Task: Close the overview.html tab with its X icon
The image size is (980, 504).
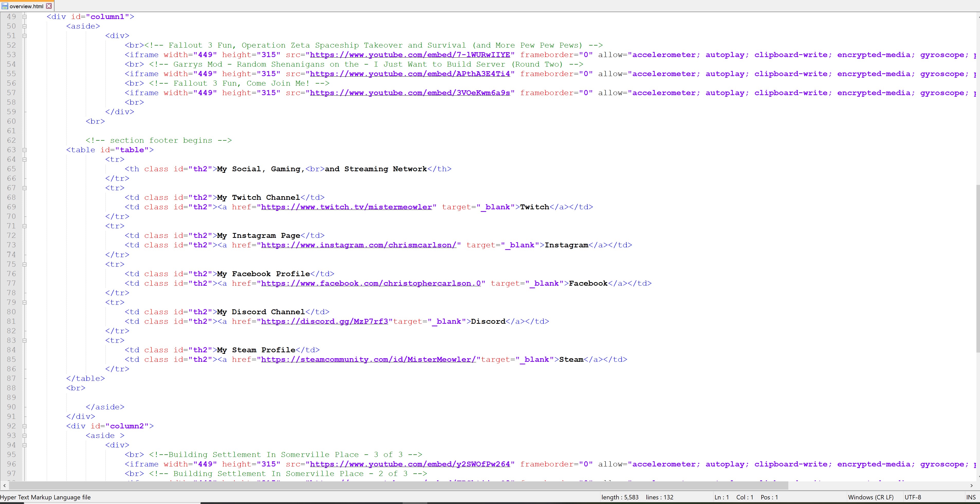Action: 49,6
